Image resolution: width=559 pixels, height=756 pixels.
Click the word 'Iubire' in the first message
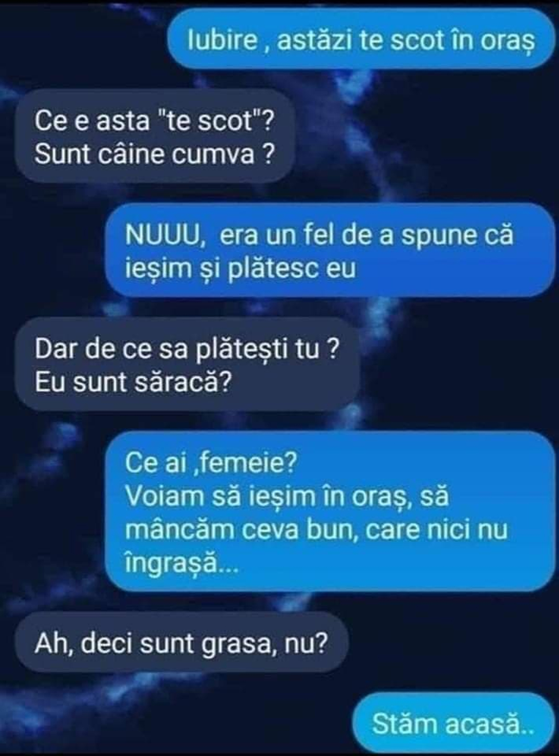coord(223,41)
